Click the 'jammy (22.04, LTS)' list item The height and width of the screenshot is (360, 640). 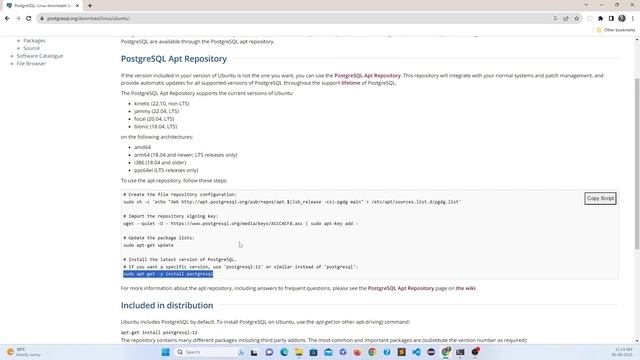156,111
